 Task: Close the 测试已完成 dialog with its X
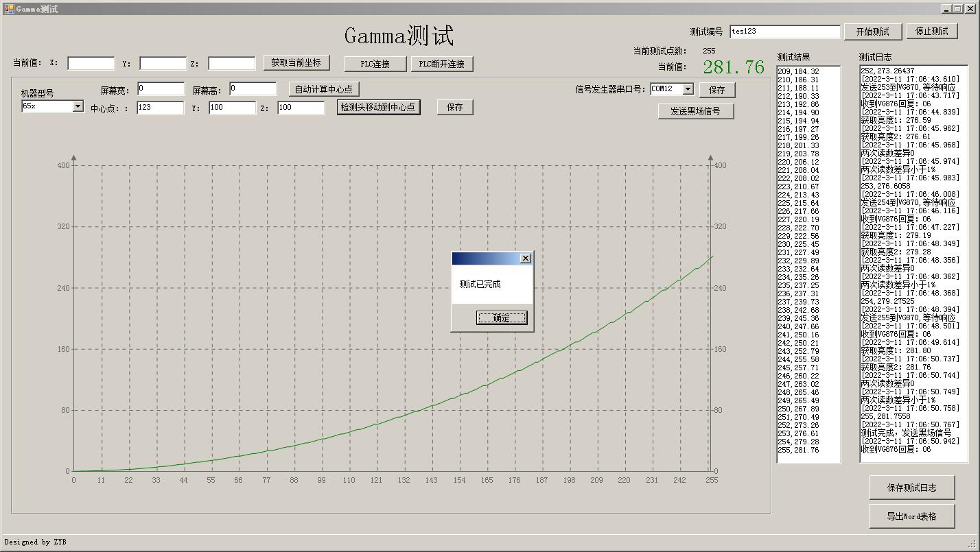[x=526, y=258]
